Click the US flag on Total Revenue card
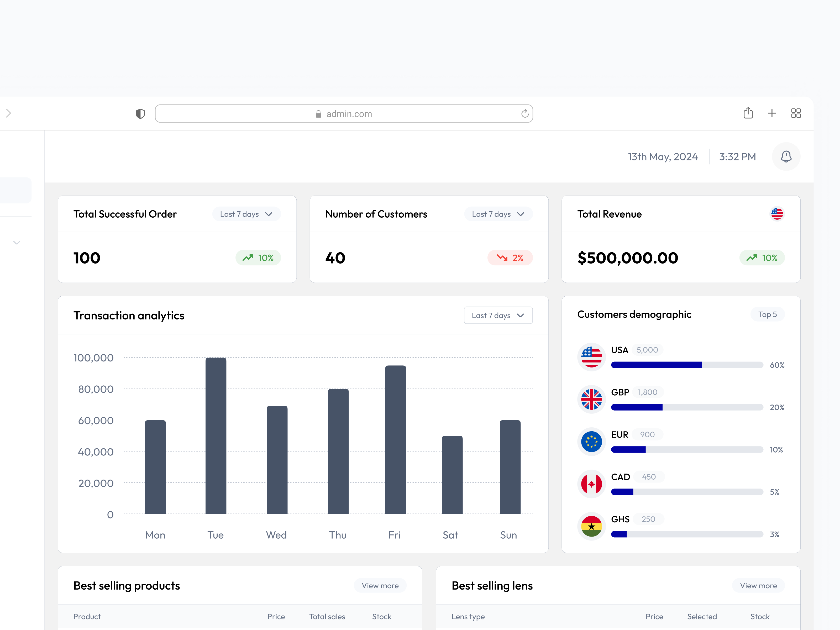 [x=777, y=214]
